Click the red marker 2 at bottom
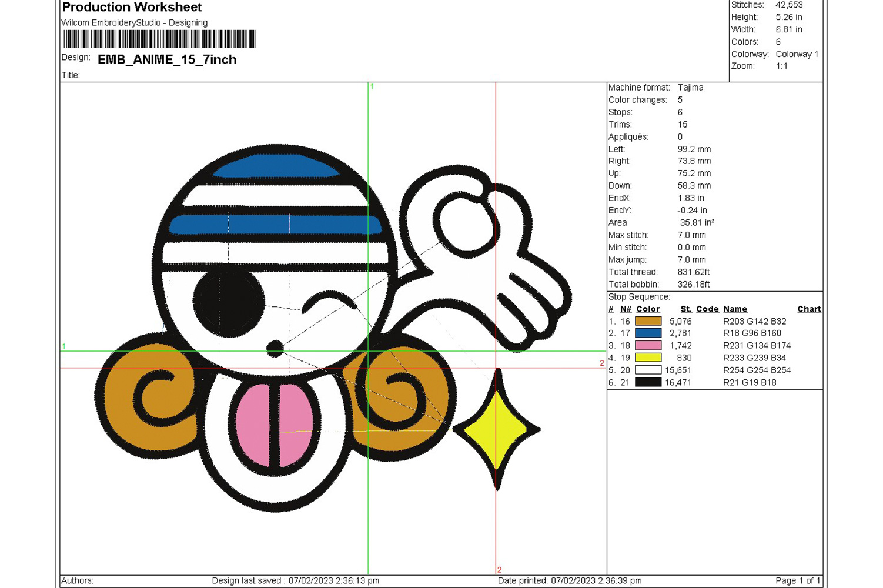The image size is (883, 588). point(499,569)
